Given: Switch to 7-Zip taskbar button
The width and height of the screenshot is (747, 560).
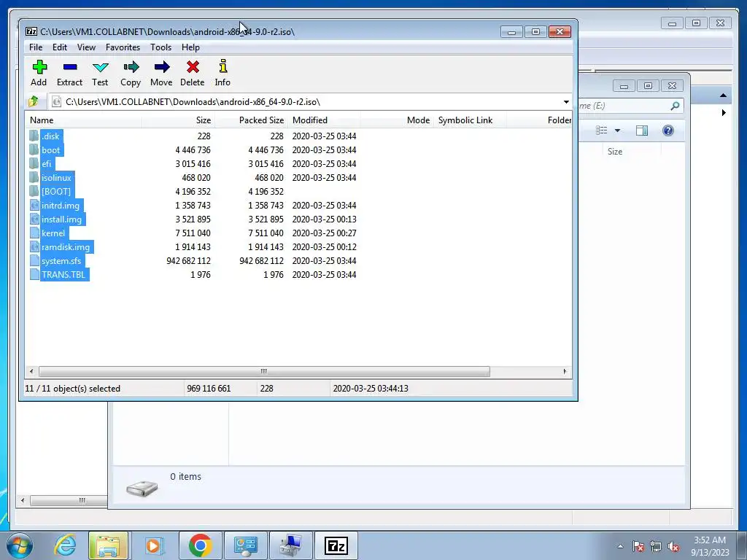Looking at the screenshot, I should tap(336, 545).
